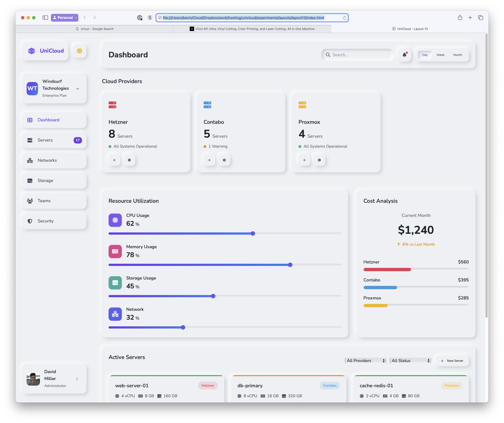Viewport: 504px width, 423px height.
Task: Open Contabo provider settings gear
Action: click(224, 160)
